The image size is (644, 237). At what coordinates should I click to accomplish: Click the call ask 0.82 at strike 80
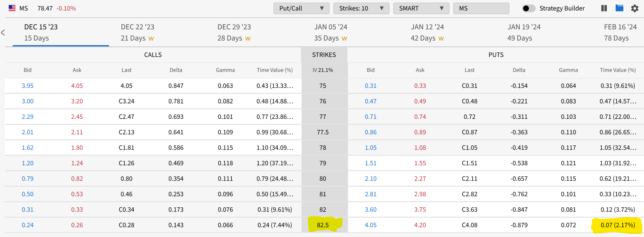(x=77, y=179)
